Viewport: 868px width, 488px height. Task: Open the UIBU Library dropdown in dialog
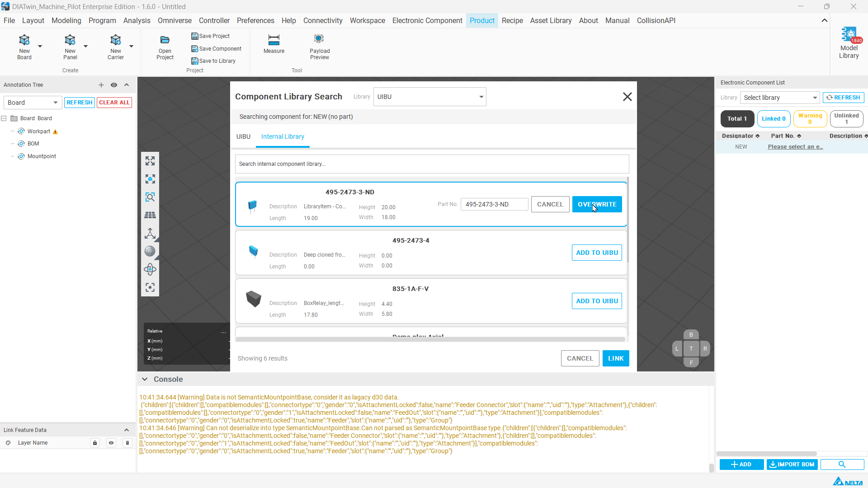click(430, 97)
